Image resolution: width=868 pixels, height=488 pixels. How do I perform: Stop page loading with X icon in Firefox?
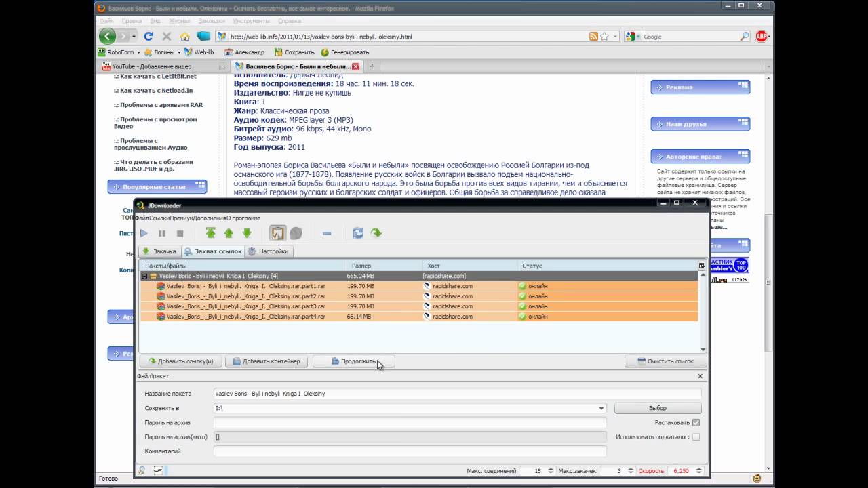point(166,37)
